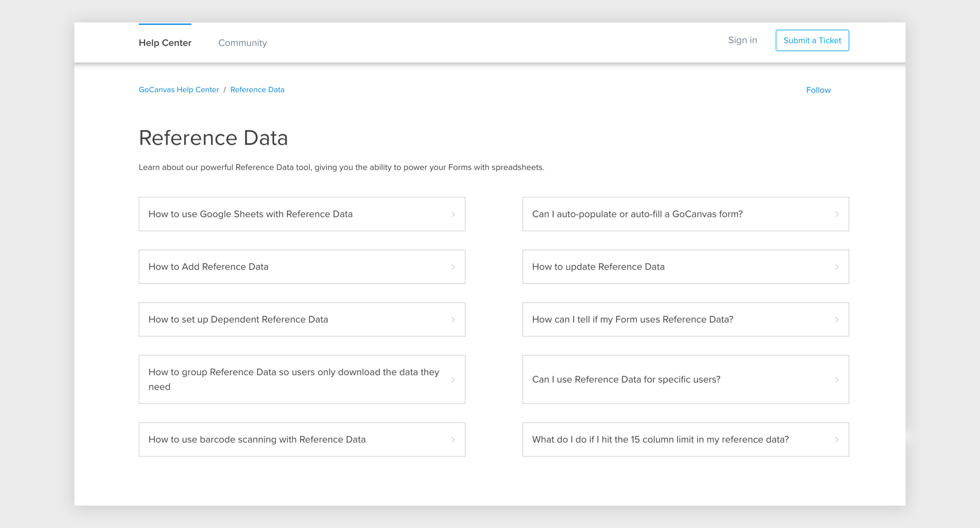Click the Submit a Ticket button
980x528 pixels.
(x=812, y=40)
